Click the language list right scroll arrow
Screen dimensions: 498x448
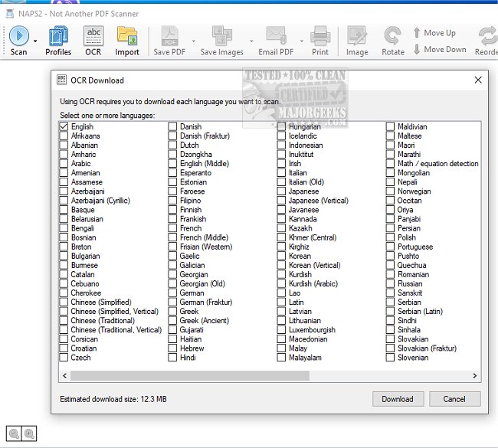coord(474,375)
